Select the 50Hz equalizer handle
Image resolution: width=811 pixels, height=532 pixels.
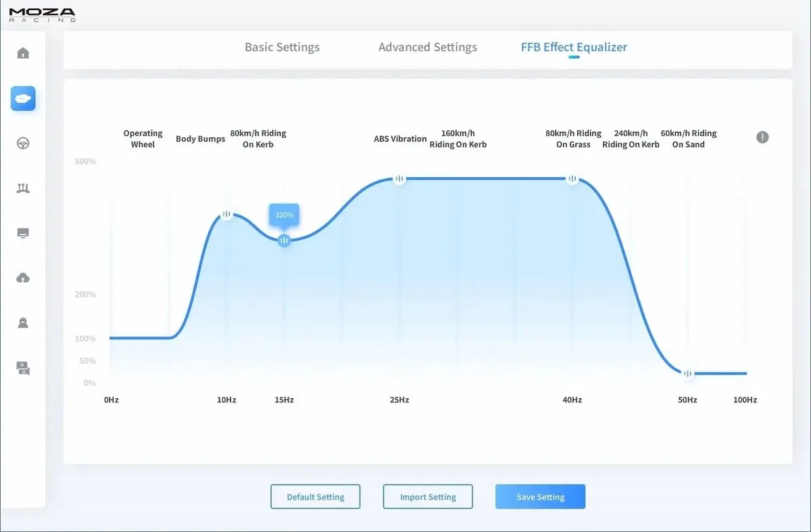coord(687,373)
